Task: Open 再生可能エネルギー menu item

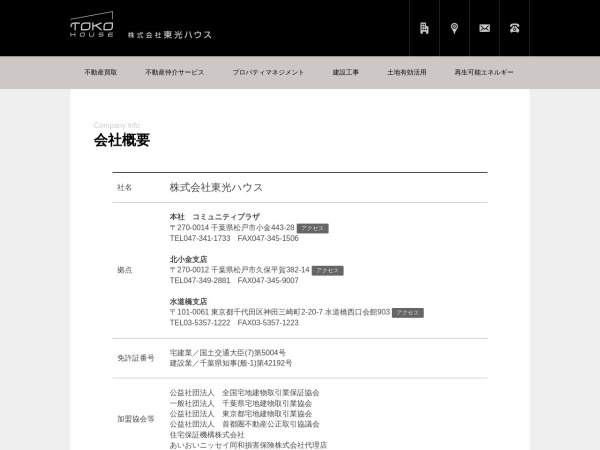Action: (484, 72)
